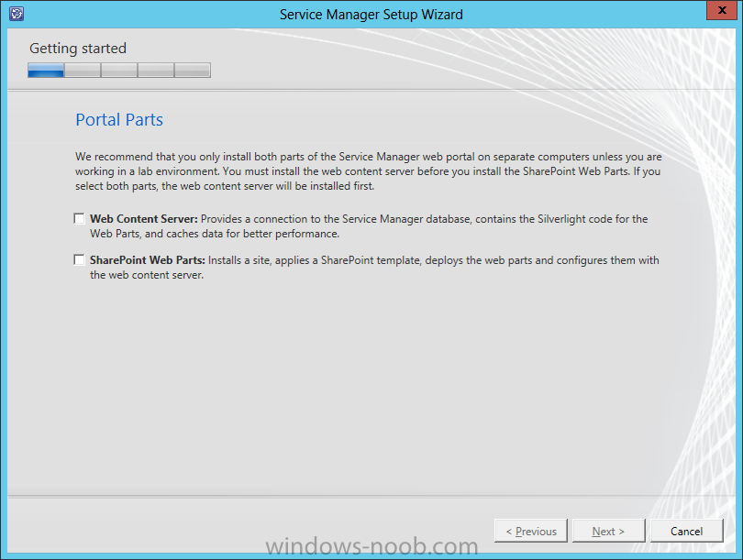Cancel the Service Manager setup
743x560 pixels.
point(686,531)
